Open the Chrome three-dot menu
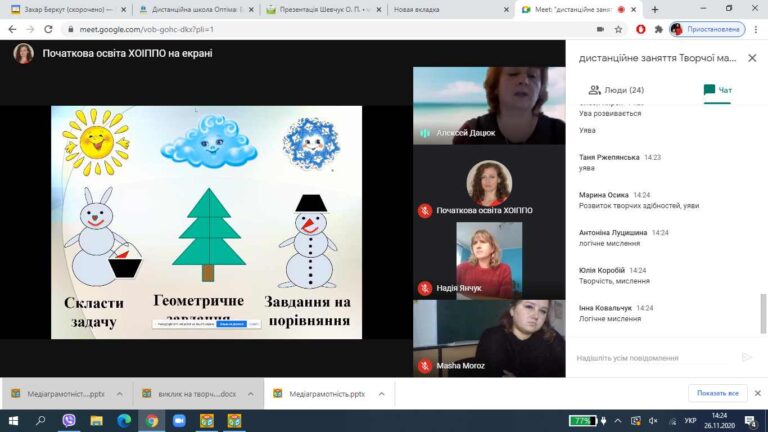This screenshot has height=432, width=768. [x=756, y=29]
